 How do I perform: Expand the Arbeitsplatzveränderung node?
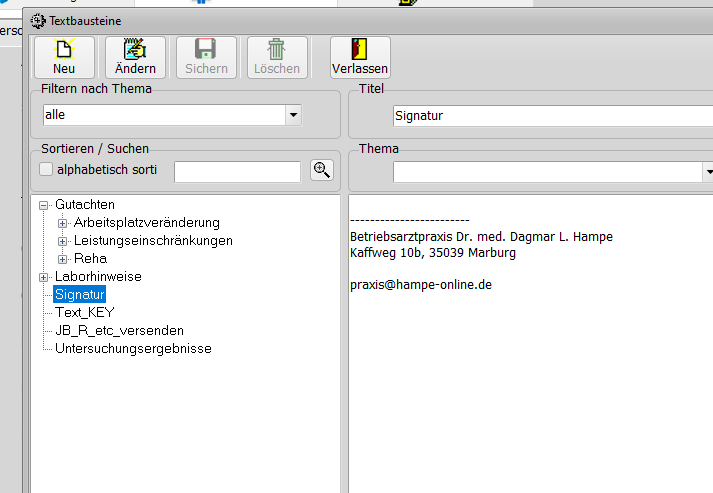point(63,223)
